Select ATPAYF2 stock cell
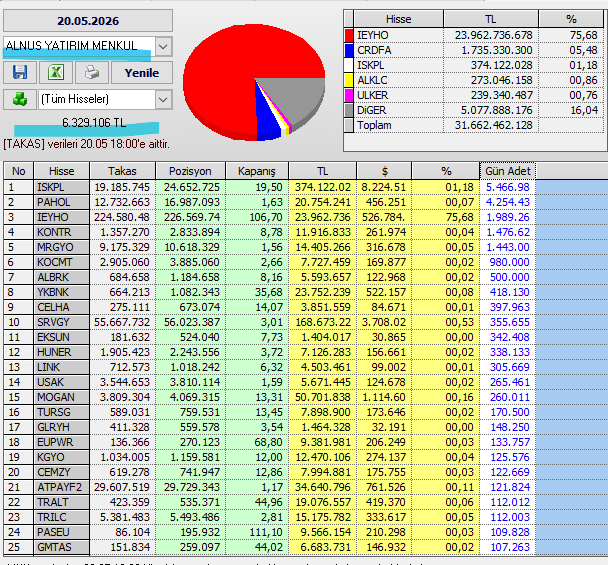Image resolution: width=608 pixels, height=565 pixels. [x=62, y=487]
